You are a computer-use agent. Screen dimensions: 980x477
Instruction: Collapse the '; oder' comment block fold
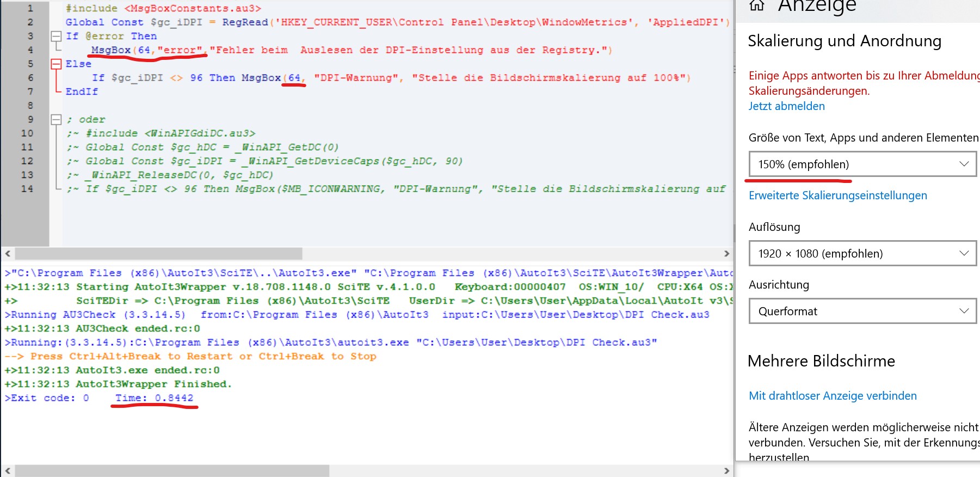click(x=56, y=120)
